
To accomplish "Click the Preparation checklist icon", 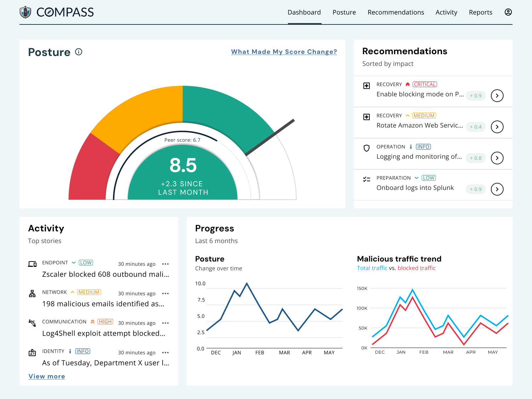I will (x=367, y=179).
